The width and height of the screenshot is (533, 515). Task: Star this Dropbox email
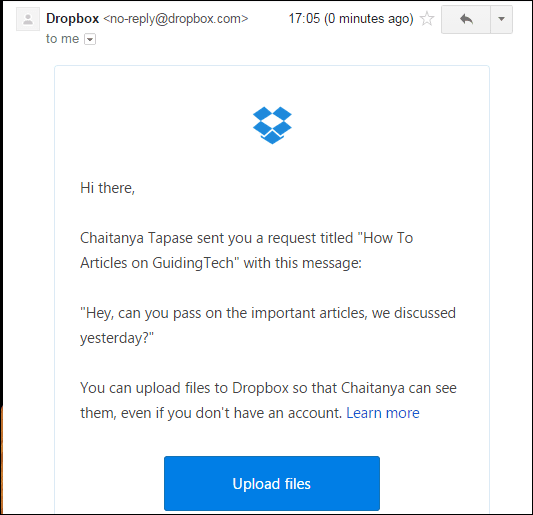427,19
